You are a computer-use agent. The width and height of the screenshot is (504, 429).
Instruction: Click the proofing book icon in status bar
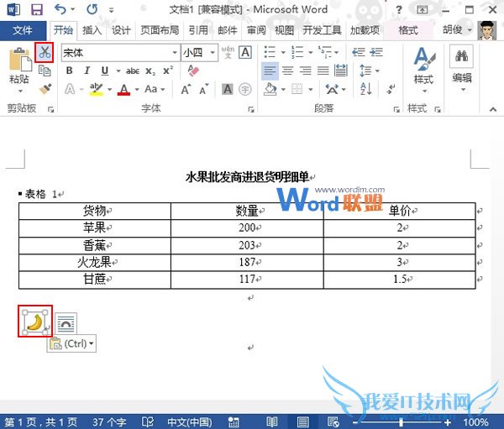coord(148,421)
